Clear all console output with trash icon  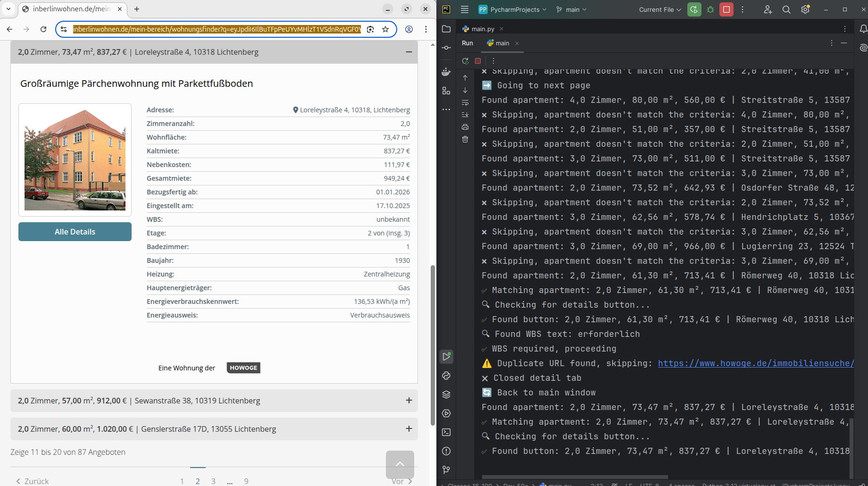pos(465,139)
